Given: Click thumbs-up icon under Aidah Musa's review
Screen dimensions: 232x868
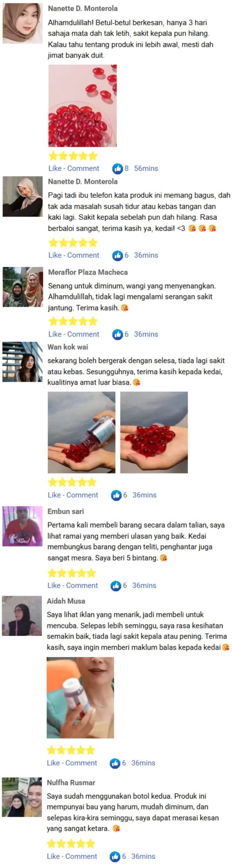Looking at the screenshot, I should [x=115, y=763].
